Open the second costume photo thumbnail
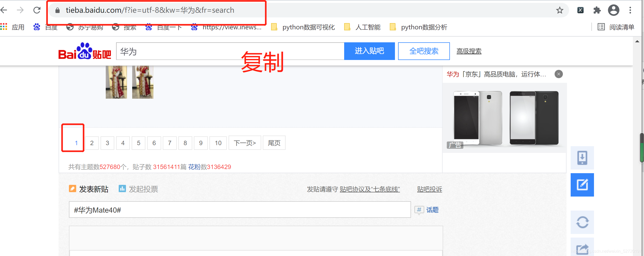 pyautogui.click(x=143, y=82)
